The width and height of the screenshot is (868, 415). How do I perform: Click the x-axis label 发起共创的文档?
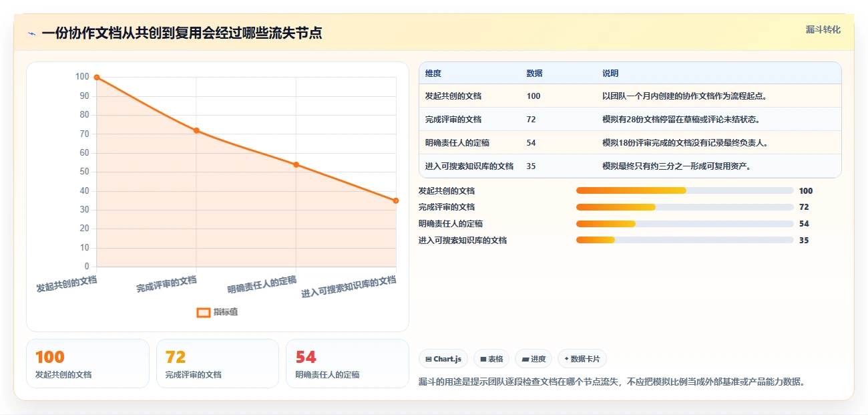point(67,285)
